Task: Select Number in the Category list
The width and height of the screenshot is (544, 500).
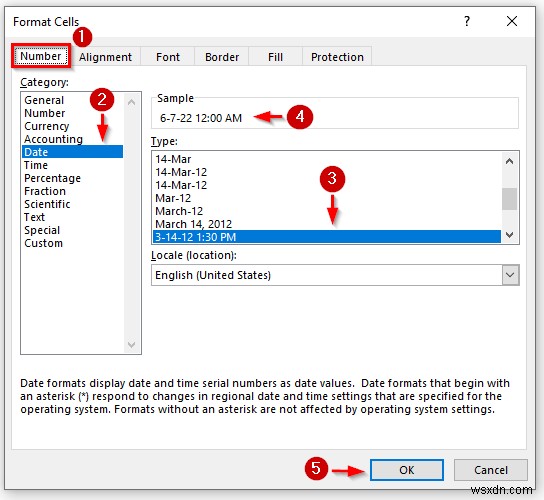Action: click(72, 113)
